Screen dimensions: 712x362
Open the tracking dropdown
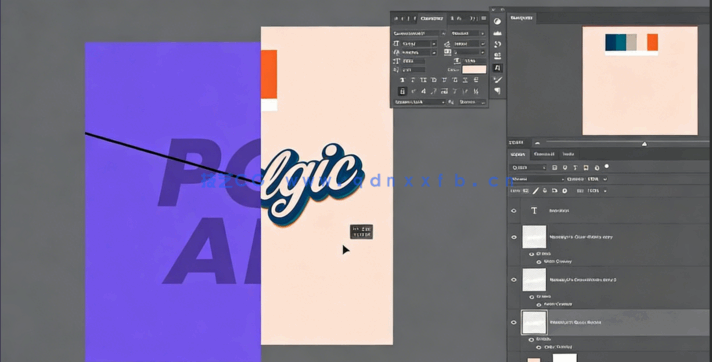click(x=483, y=52)
